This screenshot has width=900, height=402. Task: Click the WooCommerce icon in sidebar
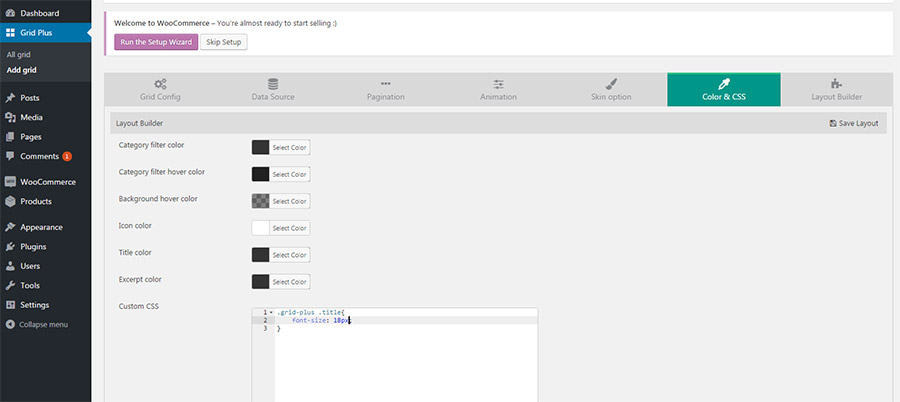pyautogui.click(x=10, y=182)
